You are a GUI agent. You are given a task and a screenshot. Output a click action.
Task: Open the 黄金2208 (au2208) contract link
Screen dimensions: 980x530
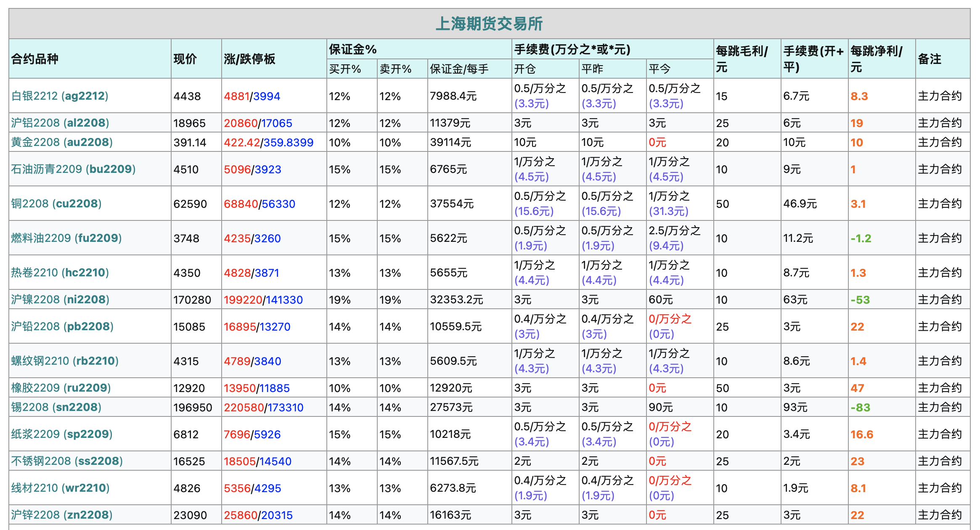(62, 142)
